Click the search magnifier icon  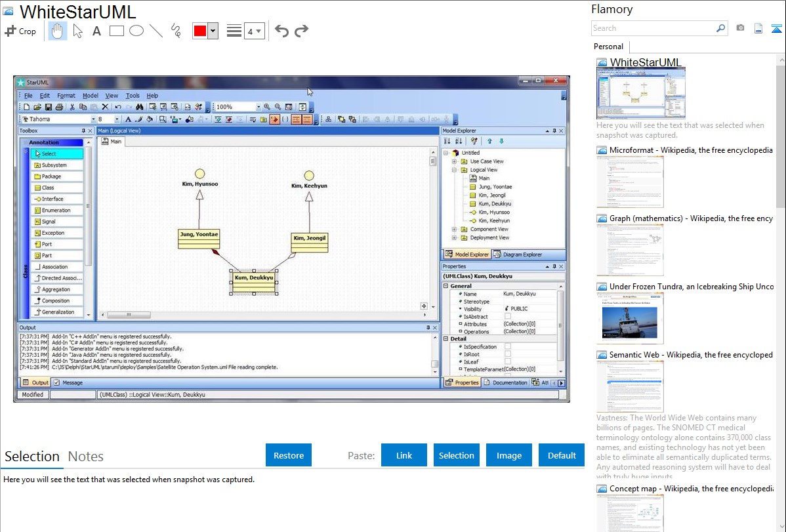point(720,28)
